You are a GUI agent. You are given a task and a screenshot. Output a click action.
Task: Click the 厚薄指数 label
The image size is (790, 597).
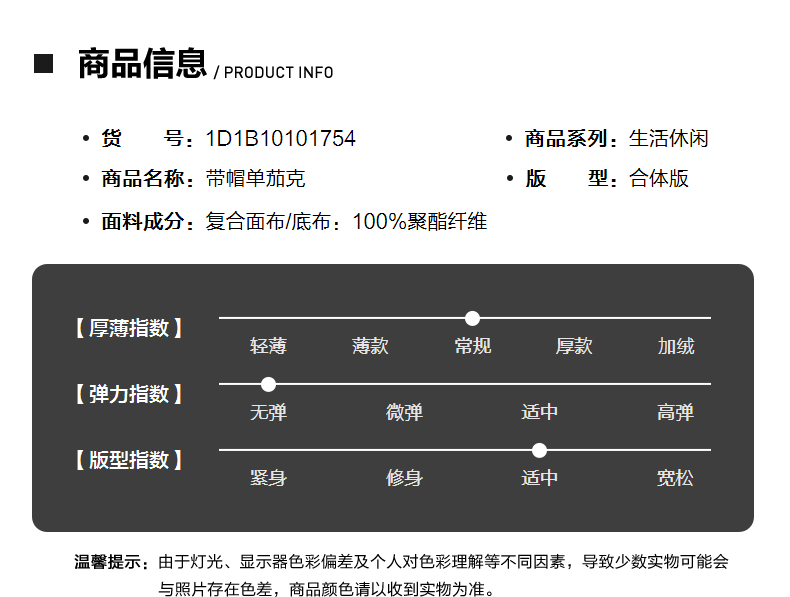click(128, 328)
